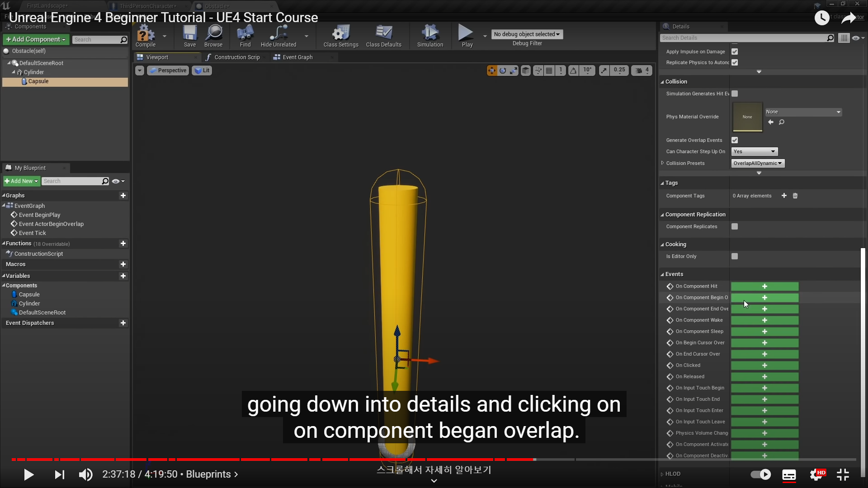
Task: Switch to the Construction Script tab
Action: point(236,57)
